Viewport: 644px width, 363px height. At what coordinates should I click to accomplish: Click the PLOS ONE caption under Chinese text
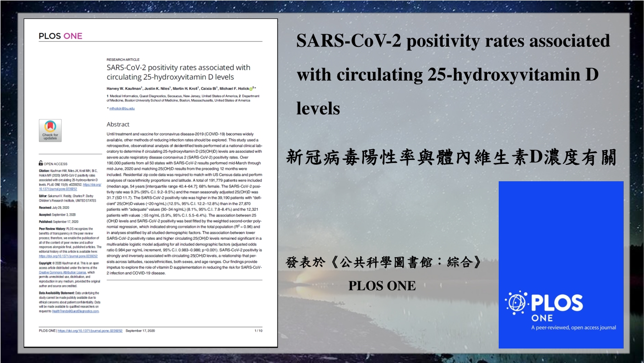[382, 286]
